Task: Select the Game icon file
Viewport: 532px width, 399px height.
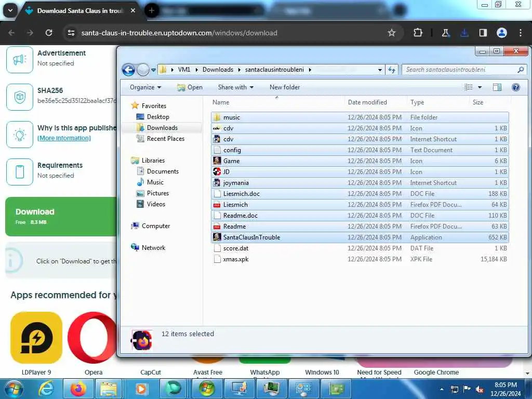Action: (360, 161)
